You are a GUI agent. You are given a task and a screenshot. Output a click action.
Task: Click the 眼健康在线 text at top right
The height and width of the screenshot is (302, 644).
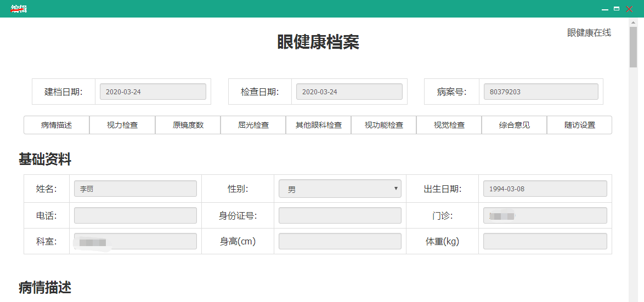click(589, 33)
